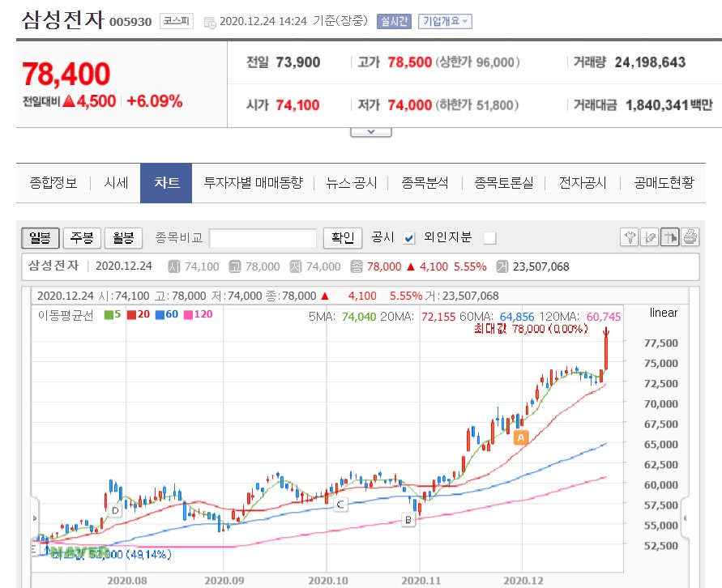
Task: Click the stock code 005930
Action: [130, 22]
